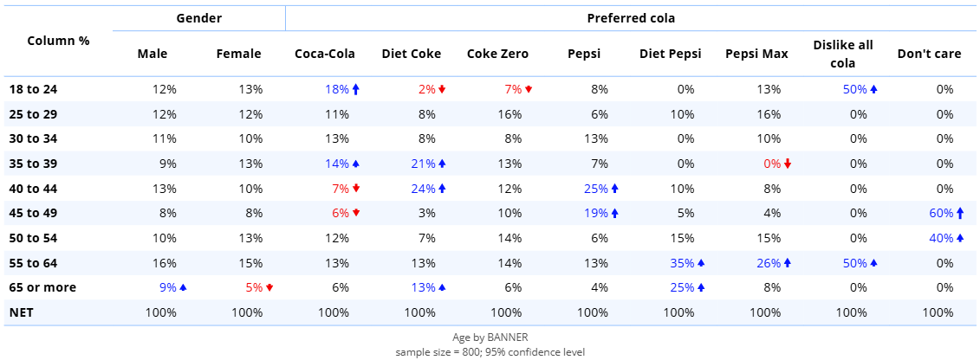The image size is (980, 360).
Task: Click the up arrow next to 19% Pepsi
Action: coord(614,213)
